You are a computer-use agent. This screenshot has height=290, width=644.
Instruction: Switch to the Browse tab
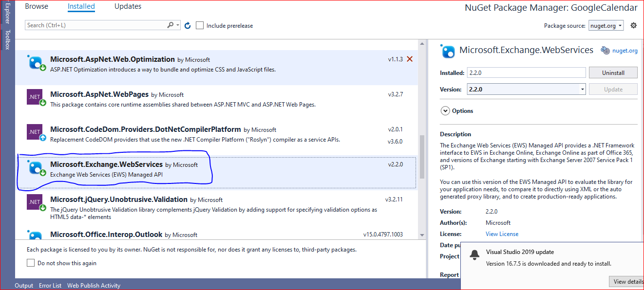coord(37,6)
